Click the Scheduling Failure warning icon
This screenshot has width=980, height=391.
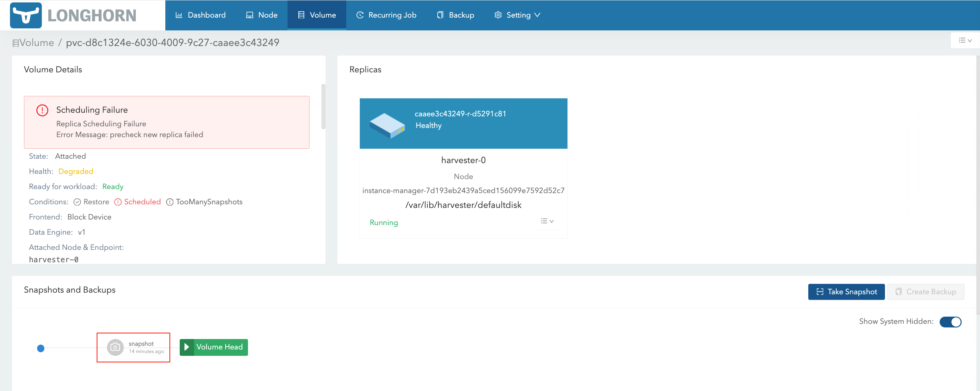coord(42,110)
